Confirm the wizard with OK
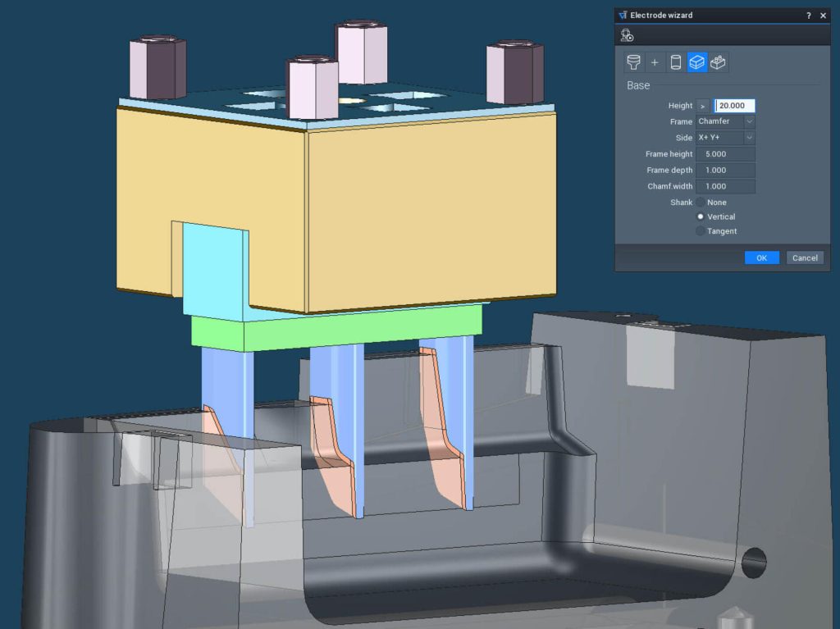 pos(761,258)
